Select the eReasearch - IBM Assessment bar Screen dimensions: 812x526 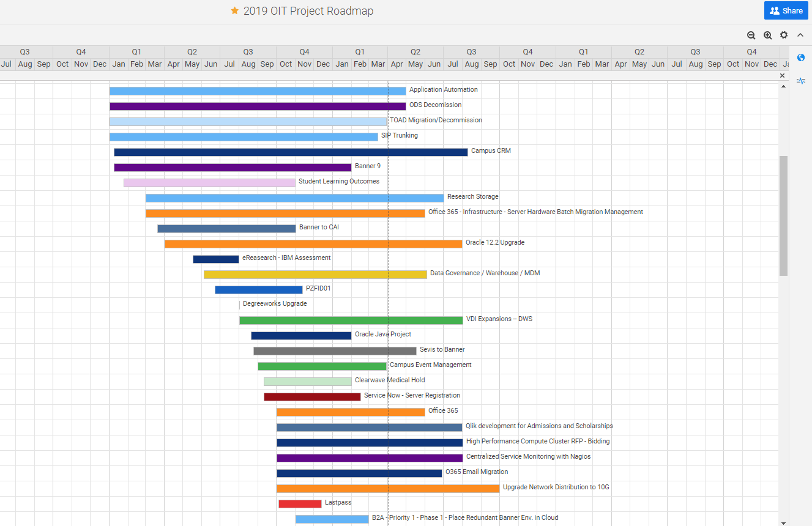(216, 259)
